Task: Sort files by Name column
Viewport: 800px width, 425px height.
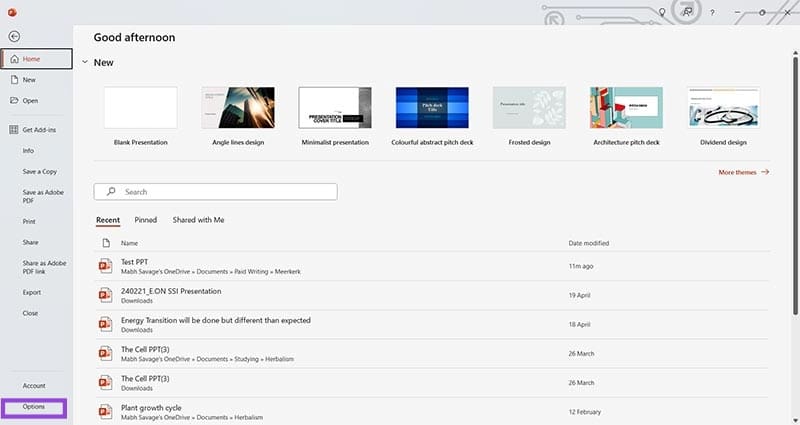Action: (x=129, y=243)
